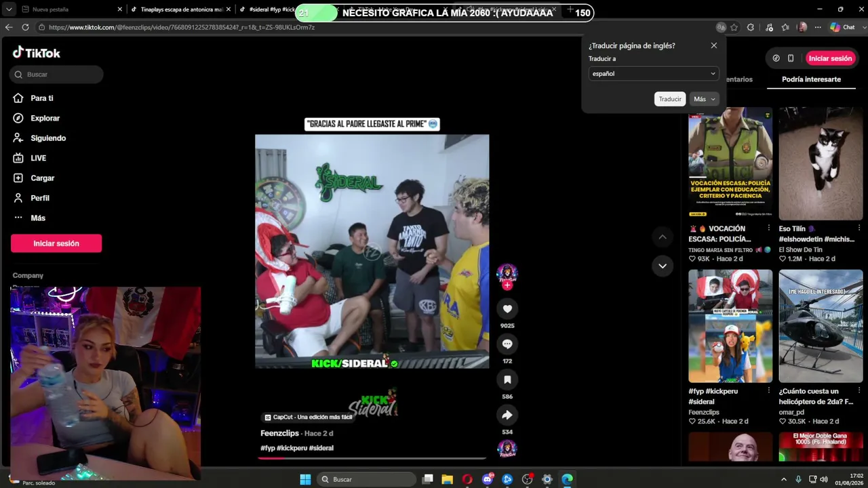
Task: Open options for #fyp #kickperu #sideral card
Action: click(768, 391)
